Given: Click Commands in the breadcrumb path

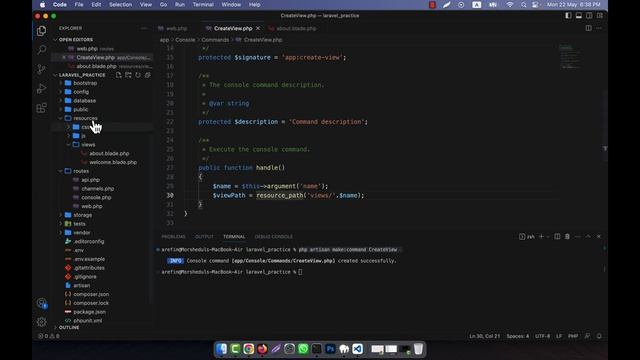Looking at the screenshot, I should (x=215, y=40).
